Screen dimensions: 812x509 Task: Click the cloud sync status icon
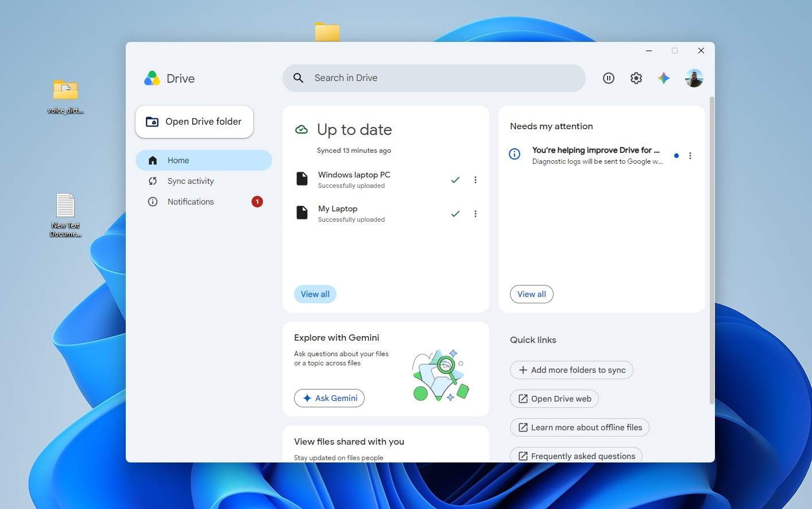301,130
